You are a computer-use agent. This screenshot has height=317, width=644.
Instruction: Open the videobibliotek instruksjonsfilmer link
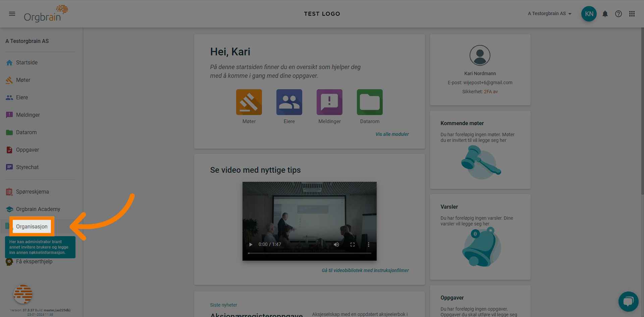365,270
